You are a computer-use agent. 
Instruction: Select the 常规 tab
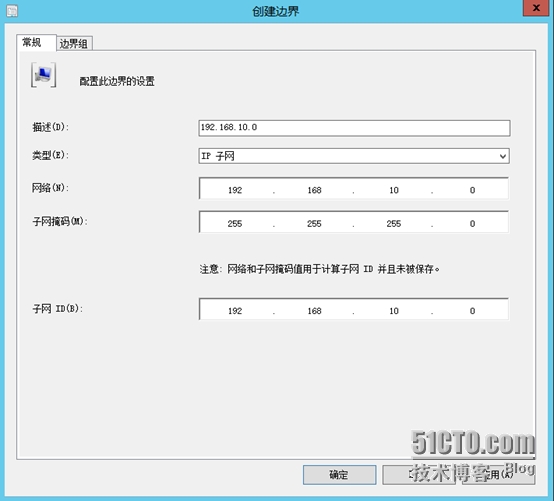36,43
